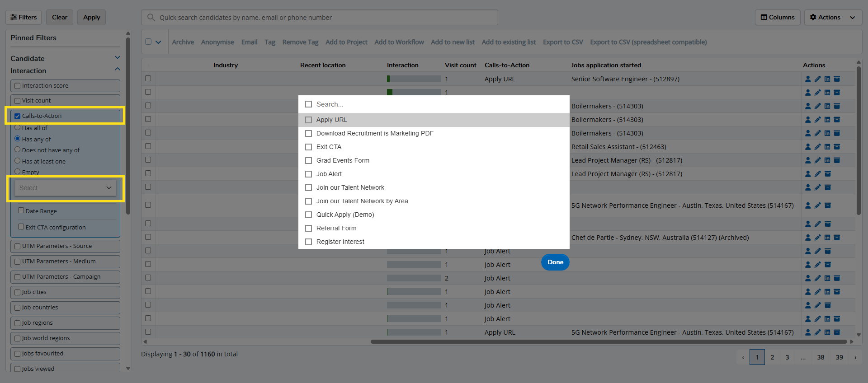The image size is (868, 383).
Task: Click next page arrow in pagination
Action: pos(855,357)
